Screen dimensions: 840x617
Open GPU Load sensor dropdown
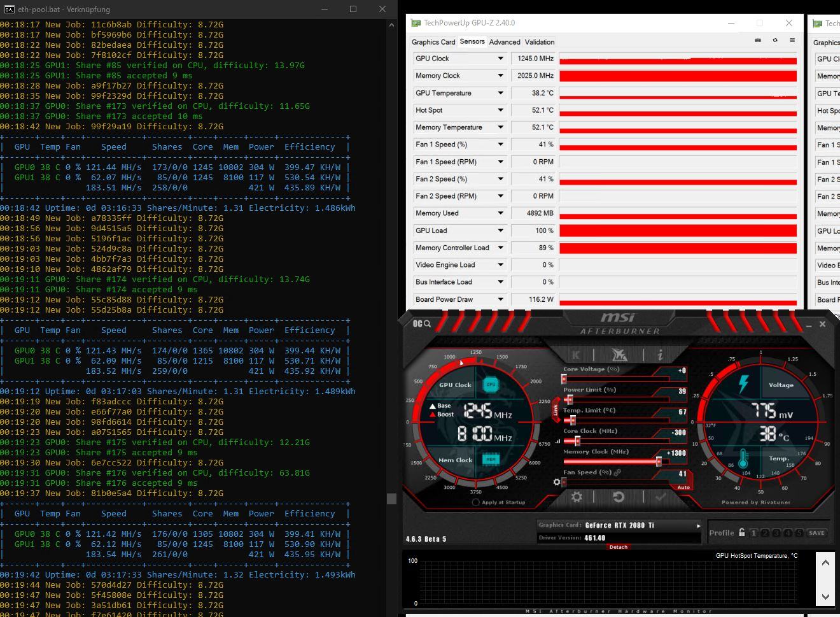point(500,230)
